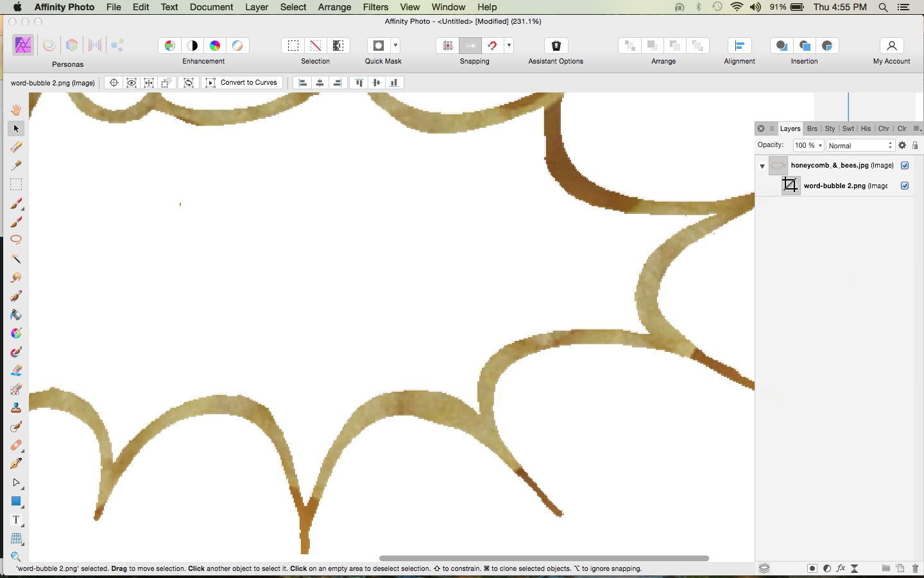Select the Move tool arrow
The width and height of the screenshot is (924, 578).
tap(16, 128)
